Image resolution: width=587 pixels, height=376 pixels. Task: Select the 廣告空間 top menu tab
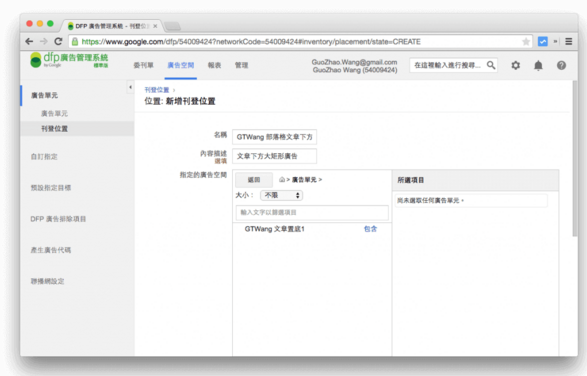[x=180, y=65]
